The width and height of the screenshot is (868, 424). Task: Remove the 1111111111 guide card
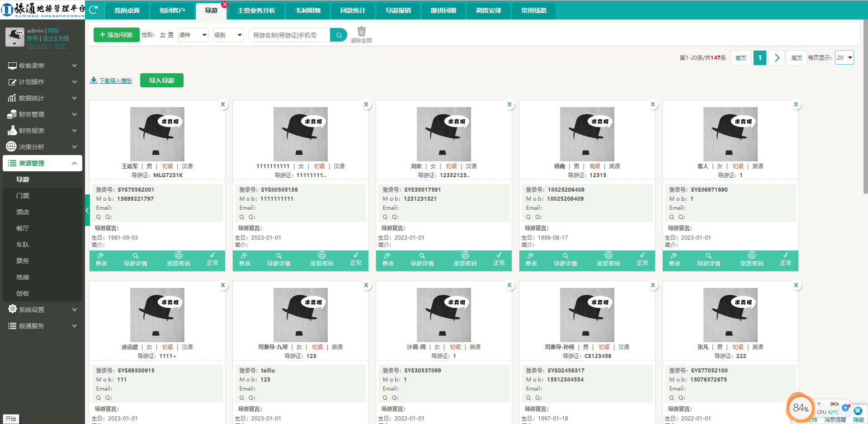pyautogui.click(x=366, y=104)
